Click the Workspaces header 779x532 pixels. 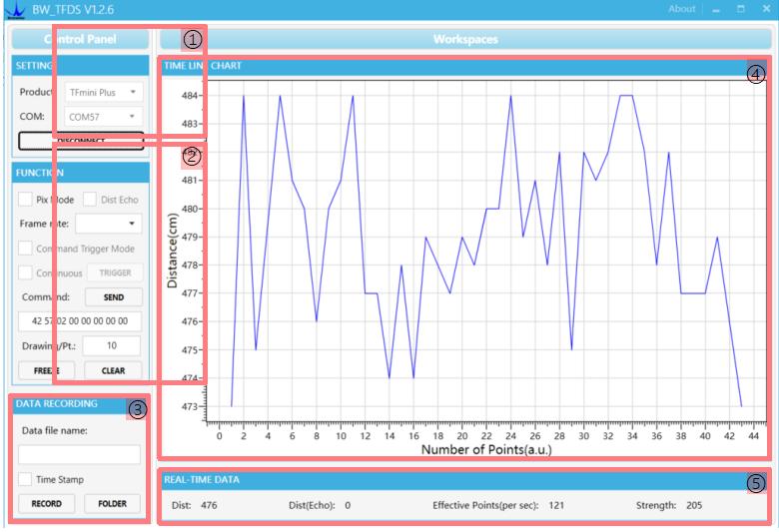465,39
